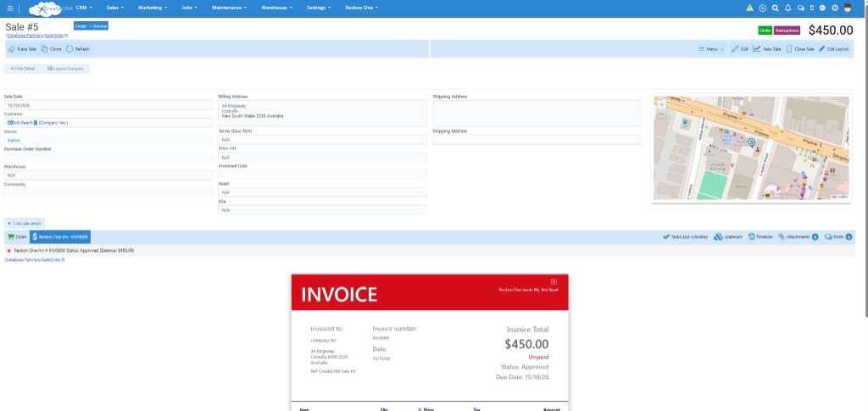Open the Rob Beach customer link
Screen dimensions: 868x411
tap(22, 123)
